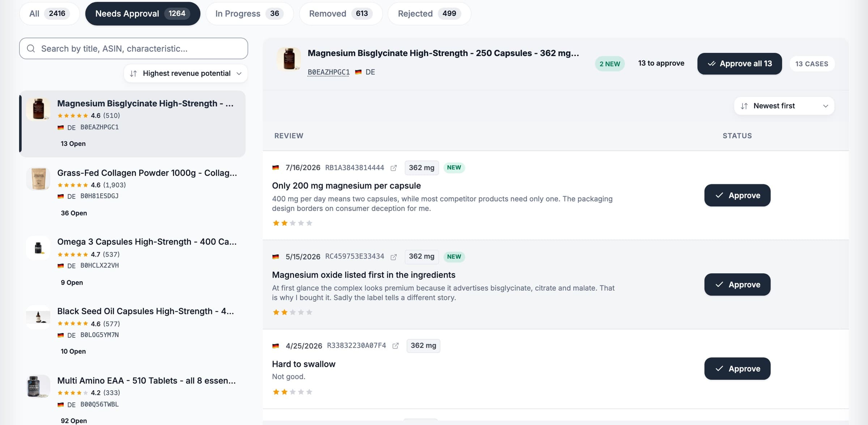Open Black Seed Oil Capsules product title
868x425 pixels.
coord(145,311)
